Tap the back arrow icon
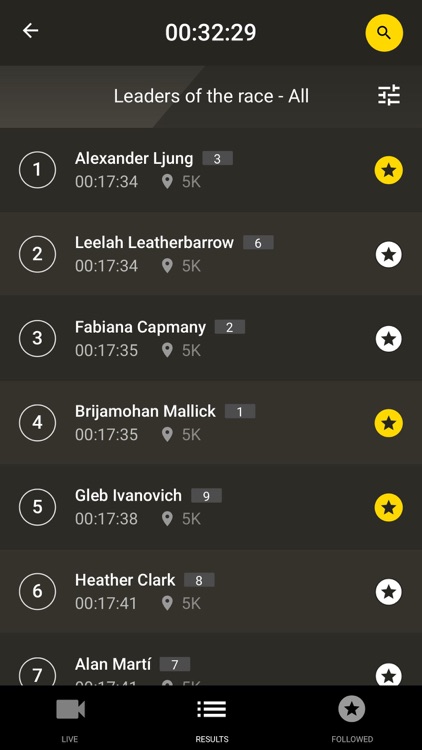Viewport: 422px width, 750px height. tap(31, 31)
